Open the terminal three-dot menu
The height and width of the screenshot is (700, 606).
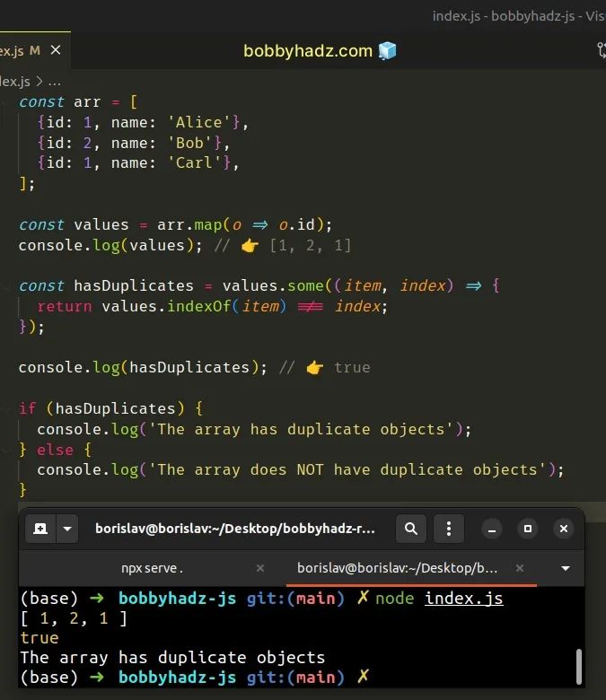pyautogui.click(x=449, y=529)
